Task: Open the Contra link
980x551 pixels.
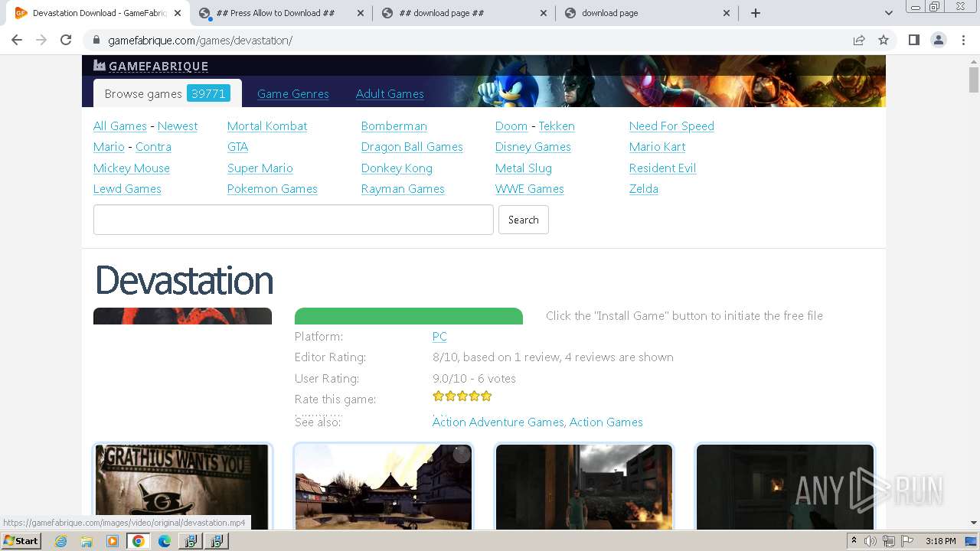Action: pyautogui.click(x=153, y=147)
